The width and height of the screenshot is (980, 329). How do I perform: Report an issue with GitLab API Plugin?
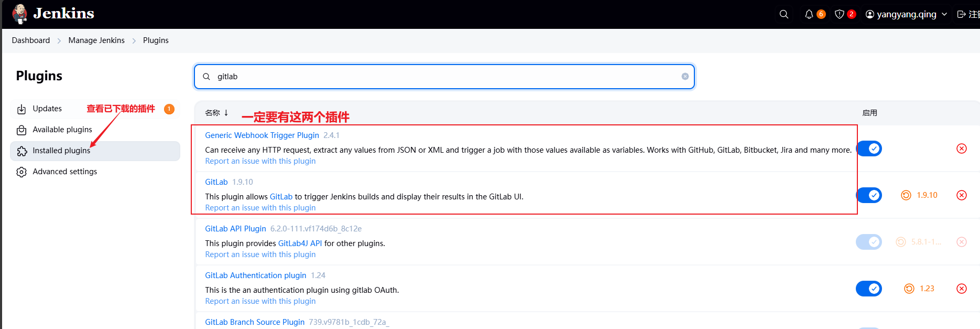click(x=260, y=254)
